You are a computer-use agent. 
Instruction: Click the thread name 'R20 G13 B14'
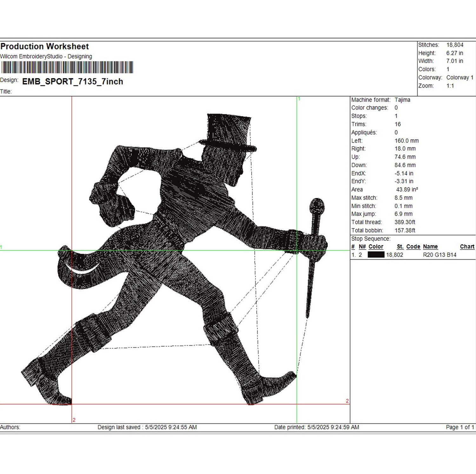440,255
